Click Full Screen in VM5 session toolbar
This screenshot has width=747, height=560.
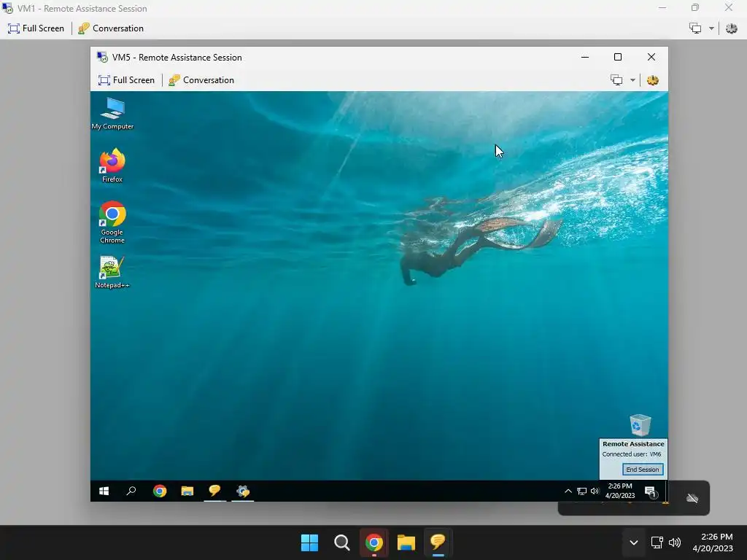(x=127, y=80)
